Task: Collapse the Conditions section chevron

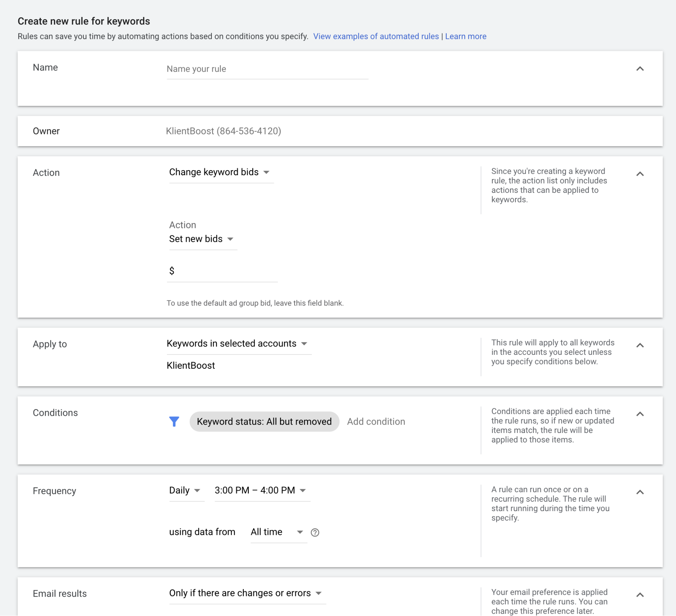Action: click(x=640, y=414)
